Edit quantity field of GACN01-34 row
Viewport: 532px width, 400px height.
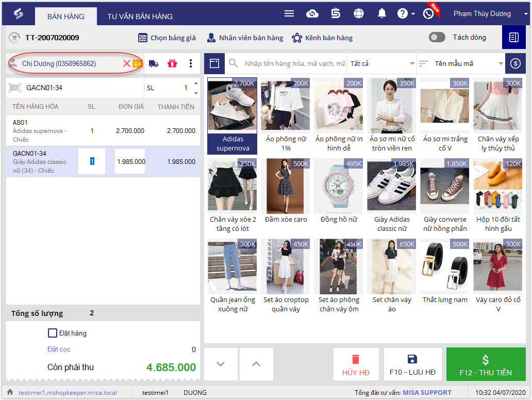click(x=92, y=161)
